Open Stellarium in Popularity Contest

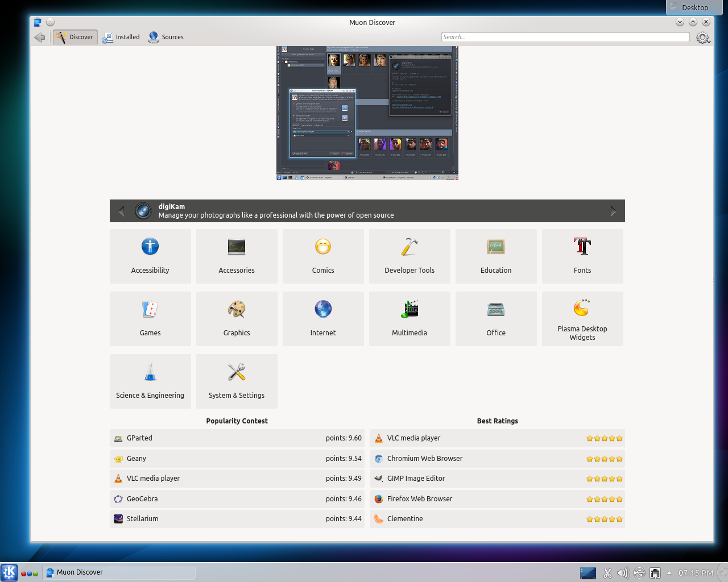pos(237,519)
